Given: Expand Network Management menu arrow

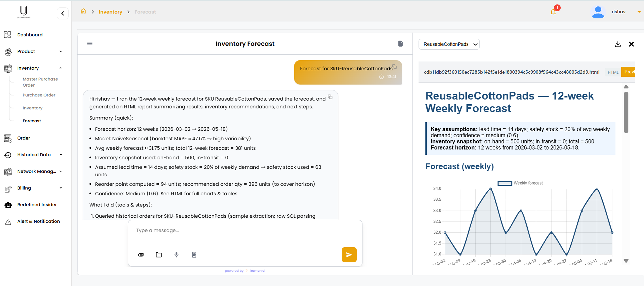Looking at the screenshot, I should click(61, 171).
